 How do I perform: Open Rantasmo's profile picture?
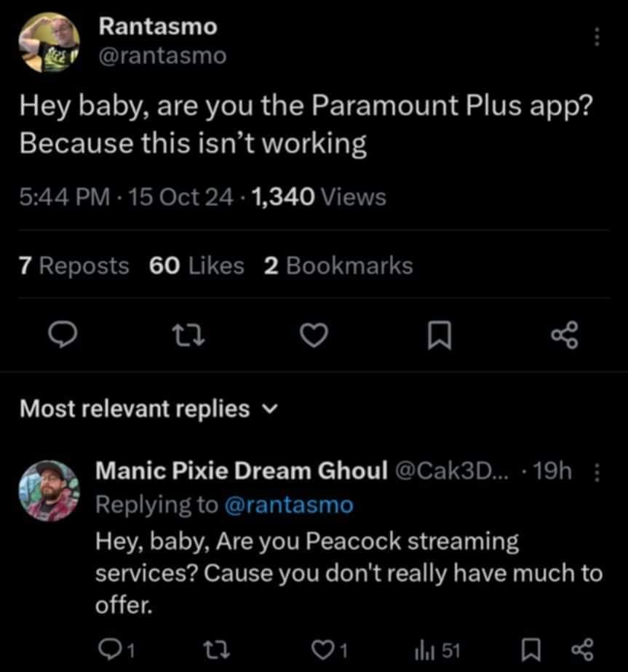pyautogui.click(x=47, y=42)
